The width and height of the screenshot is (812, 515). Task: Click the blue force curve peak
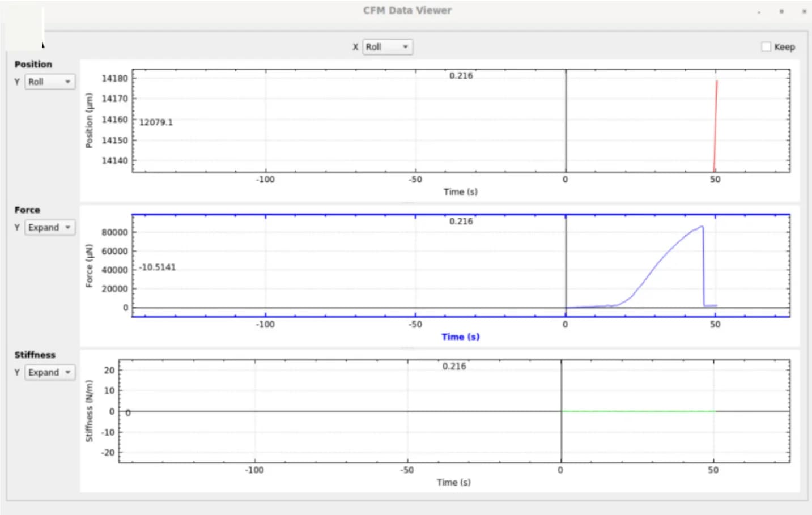tap(702, 227)
